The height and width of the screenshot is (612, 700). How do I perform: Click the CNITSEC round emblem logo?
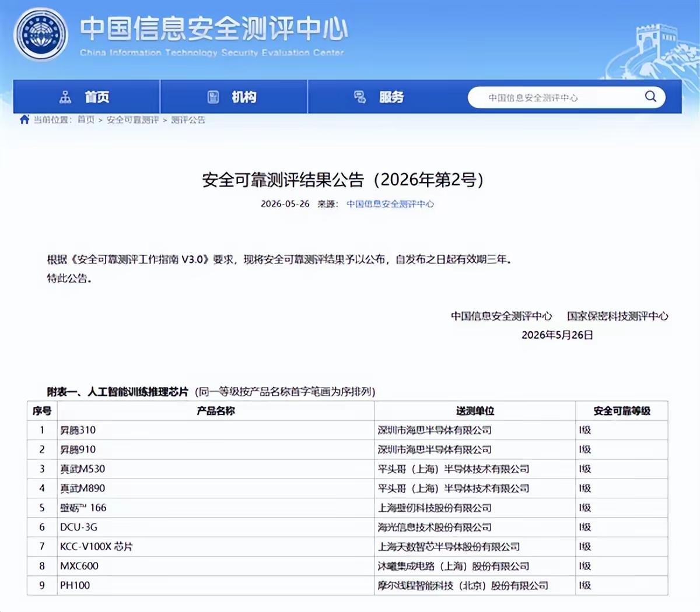(41, 34)
